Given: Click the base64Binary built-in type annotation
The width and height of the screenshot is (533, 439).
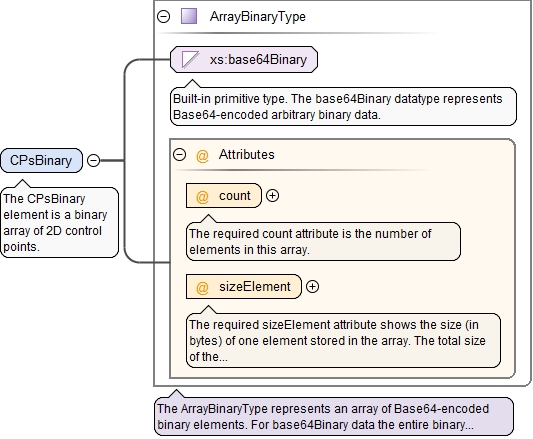Looking at the screenshot, I should click(343, 106).
